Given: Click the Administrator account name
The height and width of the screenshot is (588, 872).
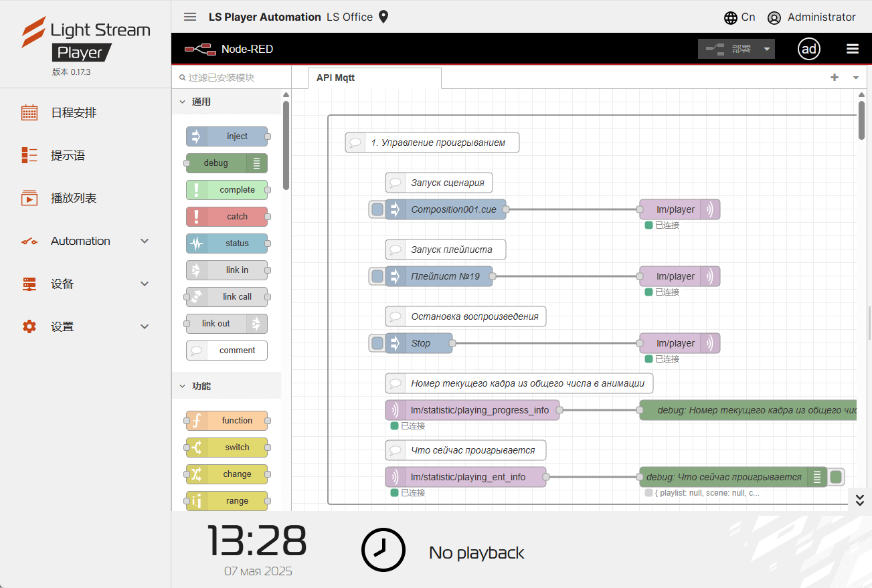Looking at the screenshot, I should point(822,17).
